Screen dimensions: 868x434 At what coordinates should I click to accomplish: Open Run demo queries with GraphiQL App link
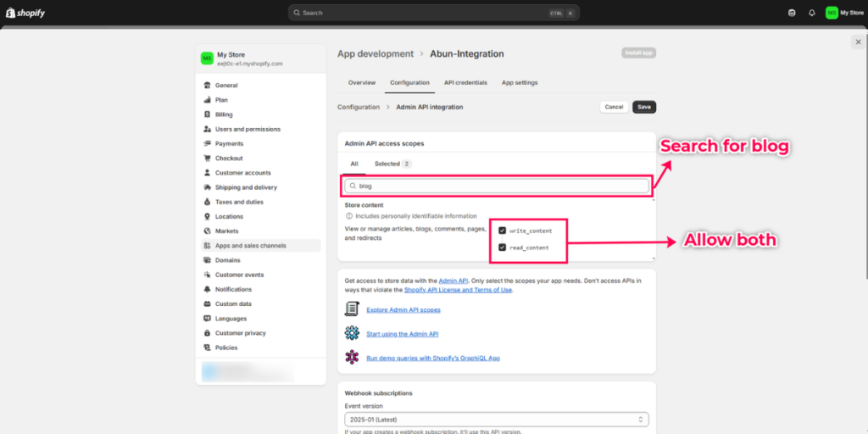pos(433,359)
